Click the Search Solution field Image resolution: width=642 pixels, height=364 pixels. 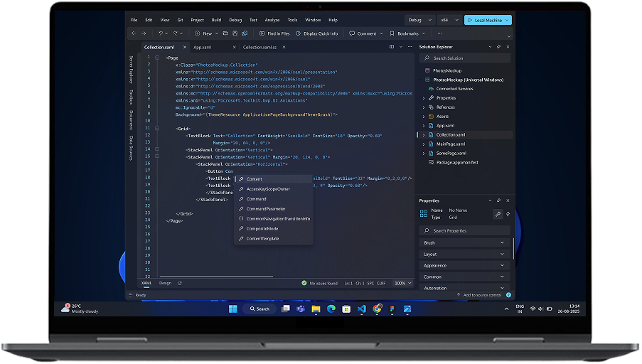[x=465, y=58]
